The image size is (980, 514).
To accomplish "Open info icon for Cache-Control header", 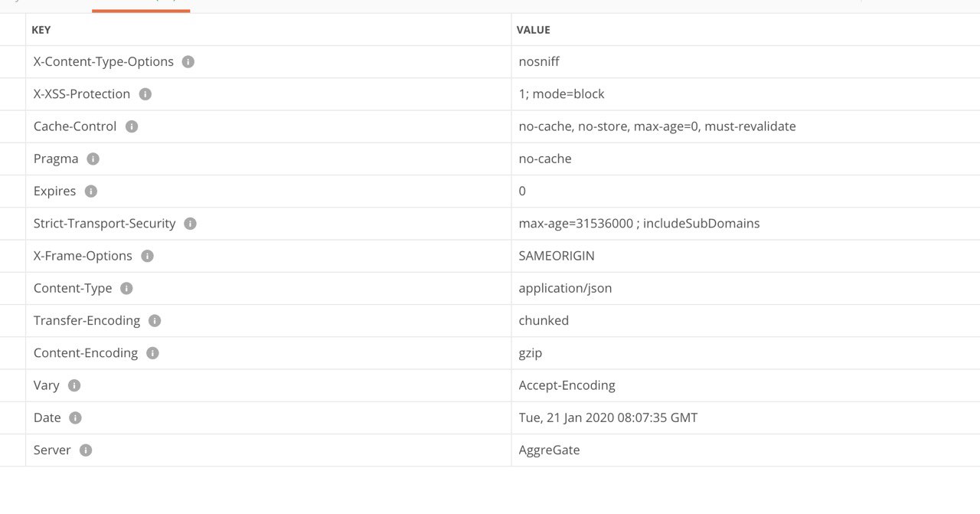I will coord(132,126).
